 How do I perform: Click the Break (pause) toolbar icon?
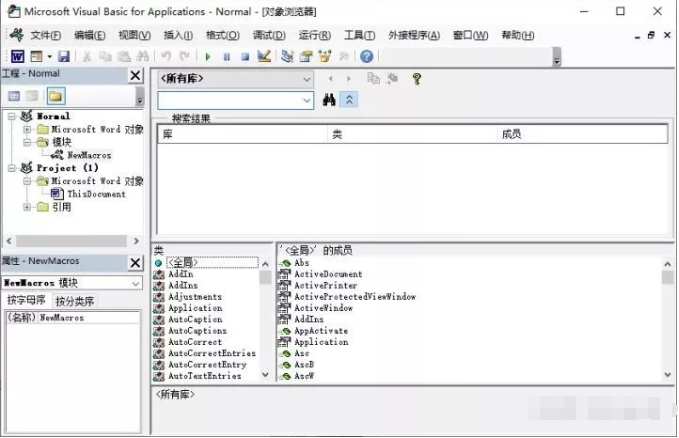(x=226, y=56)
